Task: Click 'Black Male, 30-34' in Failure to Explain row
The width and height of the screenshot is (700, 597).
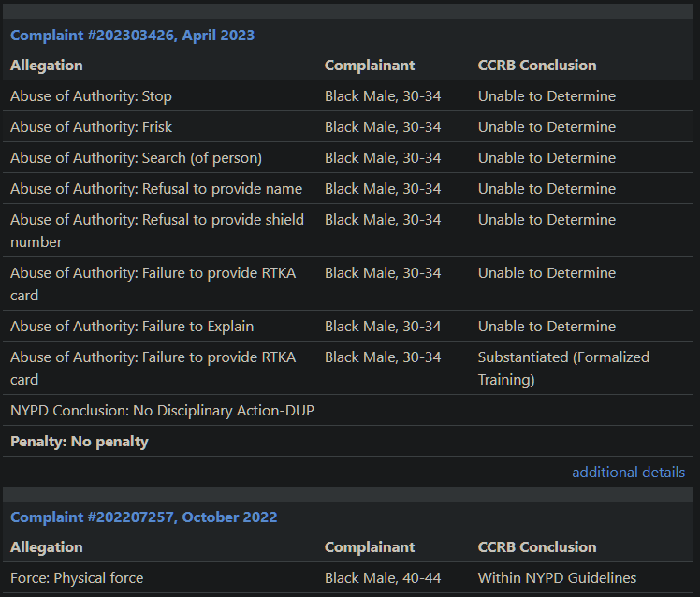Action: pyautogui.click(x=383, y=326)
